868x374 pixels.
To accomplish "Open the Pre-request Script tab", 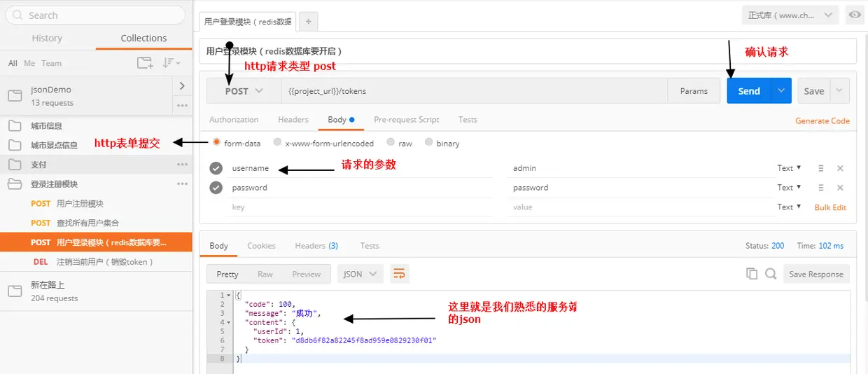I will tap(407, 120).
